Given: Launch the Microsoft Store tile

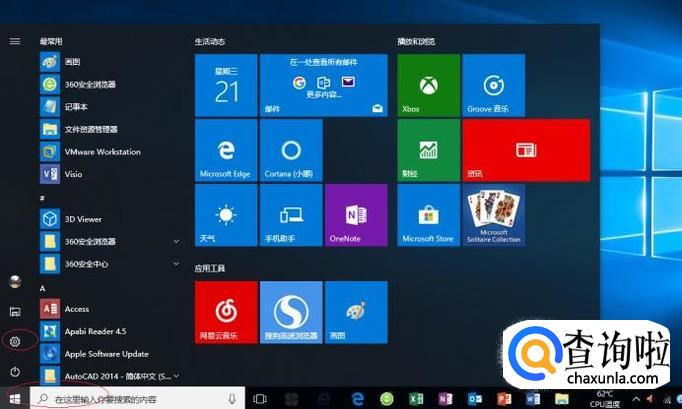Looking at the screenshot, I should 427,215.
